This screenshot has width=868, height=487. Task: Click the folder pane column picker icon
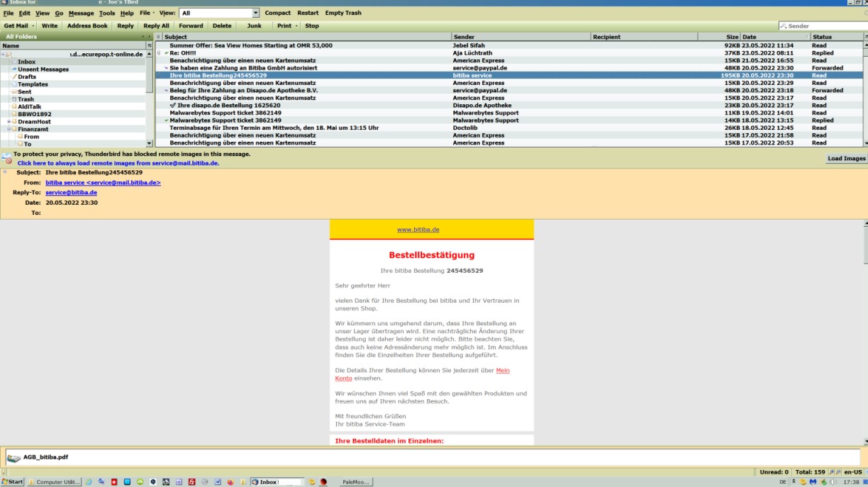pyautogui.click(x=149, y=45)
